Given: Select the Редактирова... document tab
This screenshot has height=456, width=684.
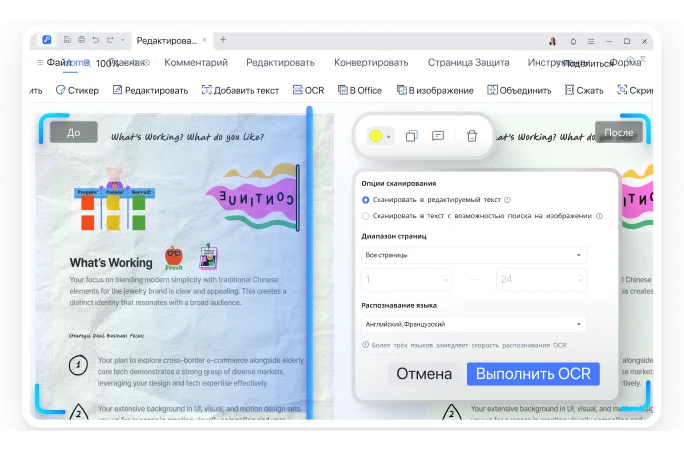Looking at the screenshot, I should coord(167,41).
